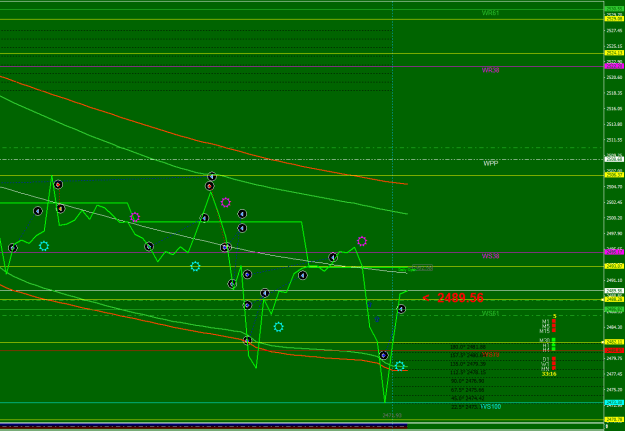Screen dimensions: 625x431
Task: Click the M5 timeframe trend square
Action: tap(554, 326)
